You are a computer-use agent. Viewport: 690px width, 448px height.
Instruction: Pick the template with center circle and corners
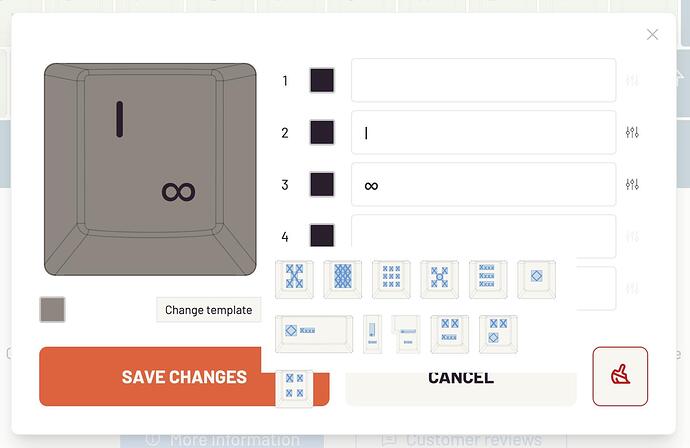pyautogui.click(x=440, y=279)
